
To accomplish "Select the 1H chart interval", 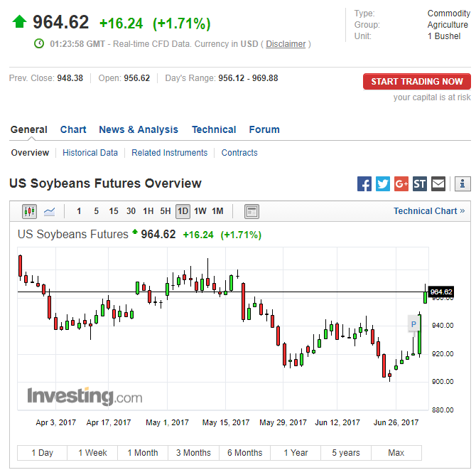I will click(148, 211).
